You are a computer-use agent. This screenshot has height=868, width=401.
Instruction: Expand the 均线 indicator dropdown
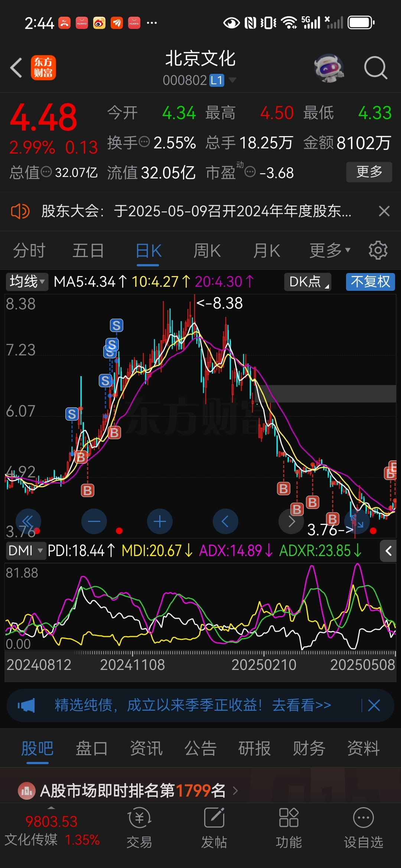coord(27,282)
